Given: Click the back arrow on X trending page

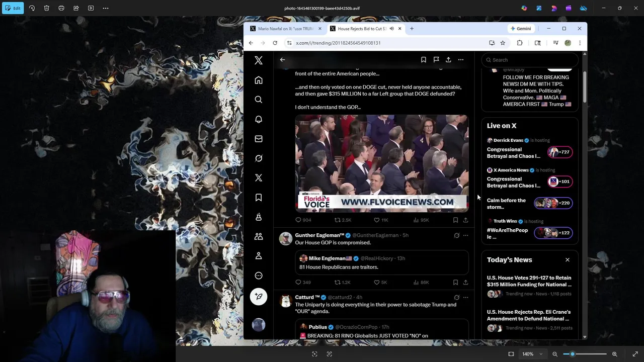Looking at the screenshot, I should click(x=282, y=60).
